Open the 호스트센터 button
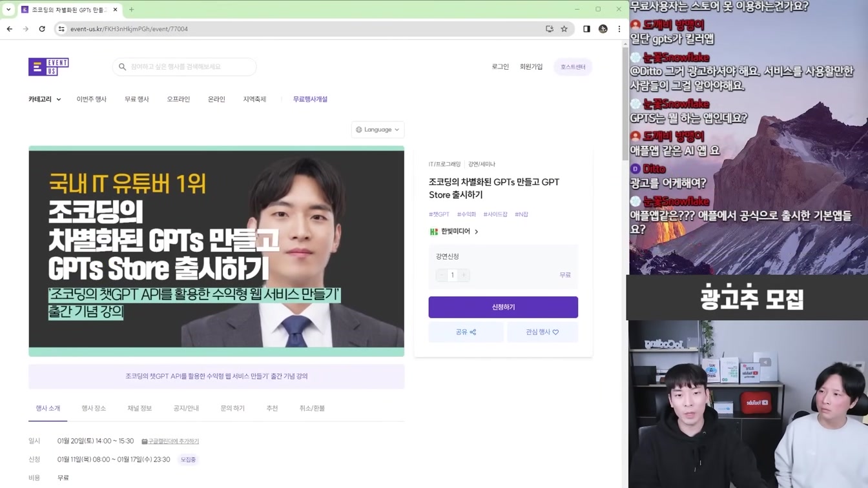Screen dimensions: 868x488 (x=573, y=67)
